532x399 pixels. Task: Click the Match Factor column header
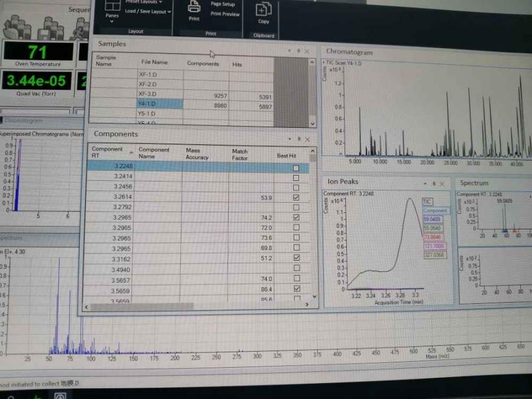pos(240,154)
